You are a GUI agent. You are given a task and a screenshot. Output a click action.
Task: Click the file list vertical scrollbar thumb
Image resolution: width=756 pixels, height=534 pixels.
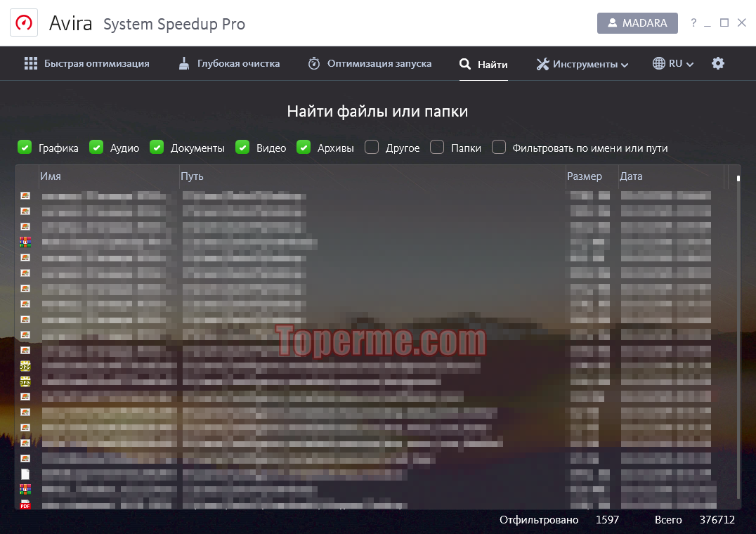[x=738, y=178]
